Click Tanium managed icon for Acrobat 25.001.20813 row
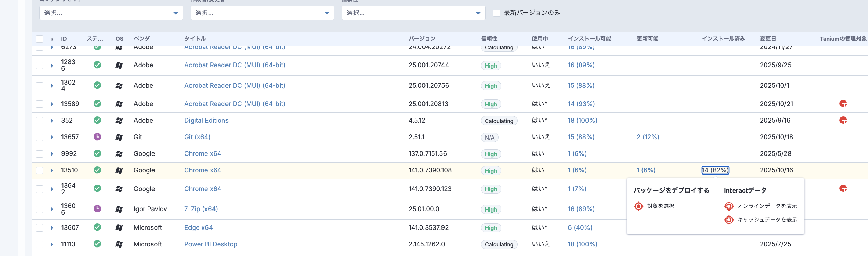Viewport: 868px width, 256px height. tap(843, 104)
